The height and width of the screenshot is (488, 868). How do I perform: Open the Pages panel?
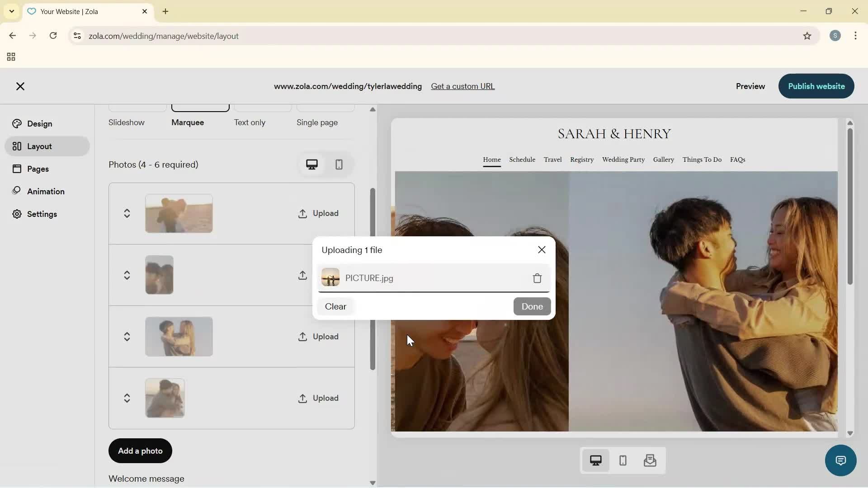[38, 169]
